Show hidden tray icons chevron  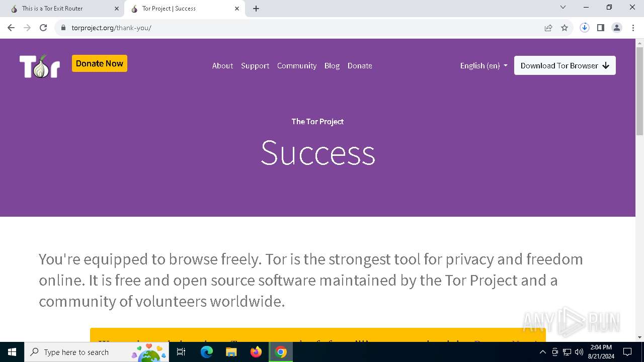click(542, 352)
